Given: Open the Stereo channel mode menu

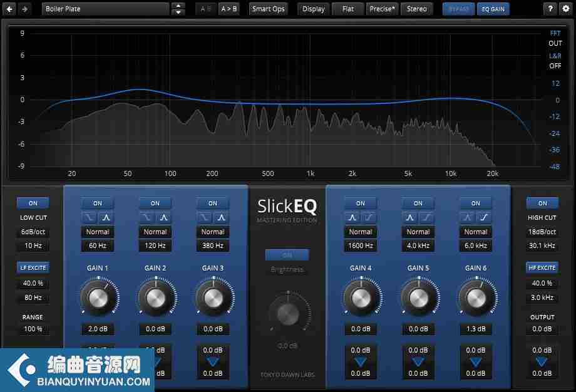Looking at the screenshot, I should tap(416, 9).
